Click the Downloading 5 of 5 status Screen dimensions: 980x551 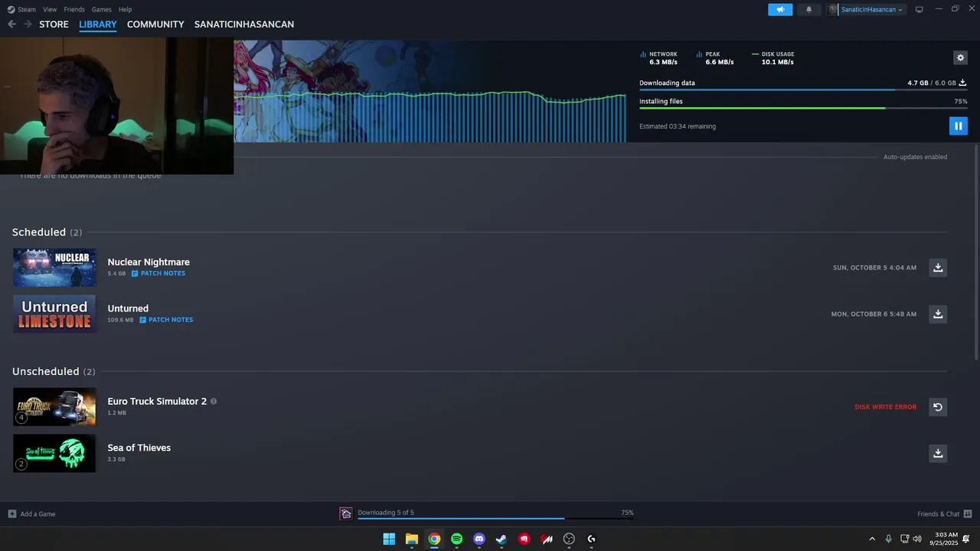(386, 513)
